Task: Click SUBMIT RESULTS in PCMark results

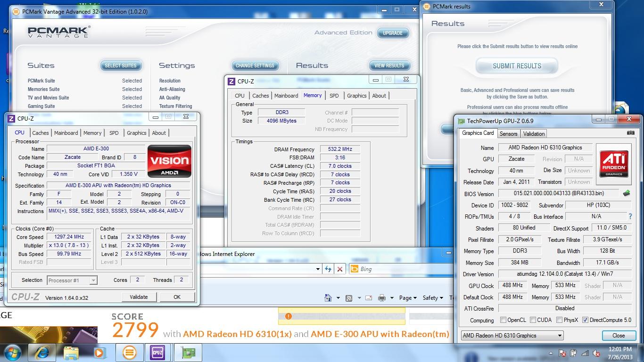Action: [x=517, y=66]
